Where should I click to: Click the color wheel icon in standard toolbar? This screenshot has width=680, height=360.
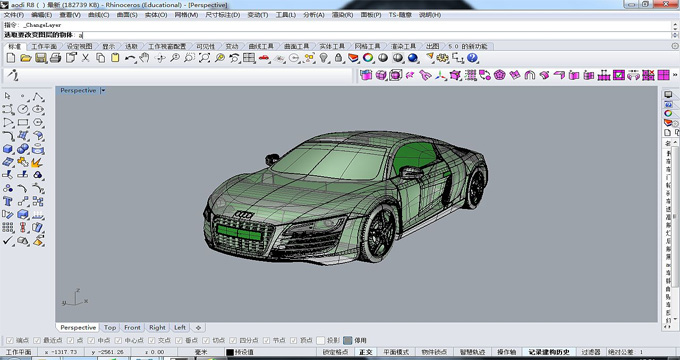tap(368, 58)
